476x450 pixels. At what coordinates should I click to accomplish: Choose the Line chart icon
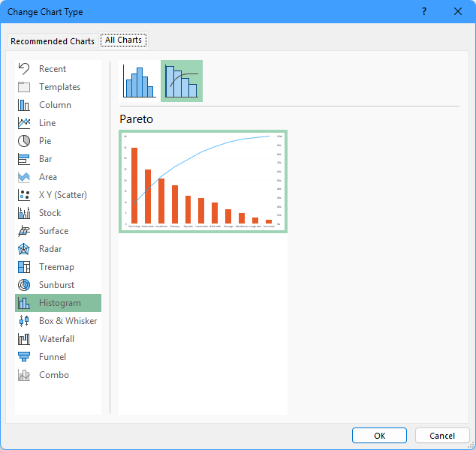click(24, 123)
